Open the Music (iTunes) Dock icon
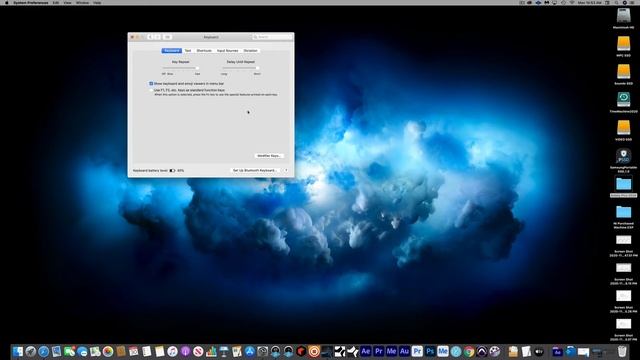 click(172, 351)
